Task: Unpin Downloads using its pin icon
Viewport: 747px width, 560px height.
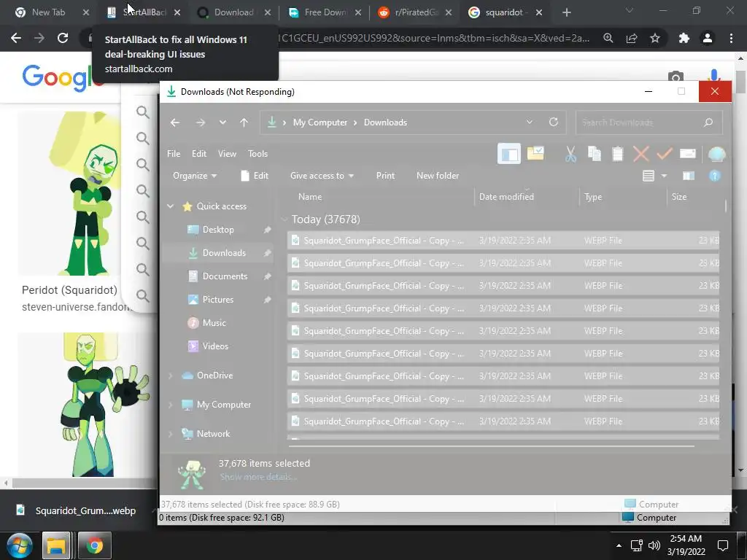Action: [x=267, y=253]
